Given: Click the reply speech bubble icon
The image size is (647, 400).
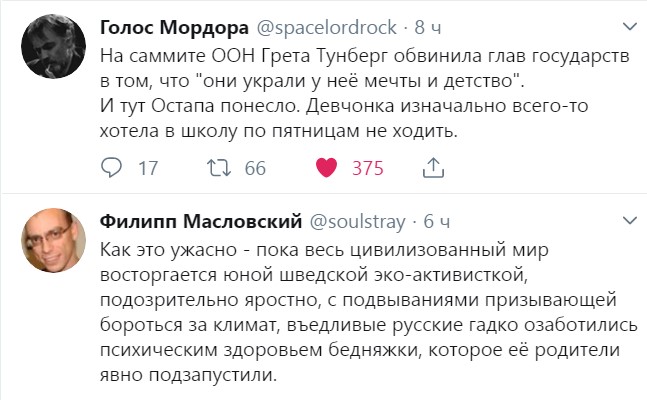Looking at the screenshot, I should 111,168.
